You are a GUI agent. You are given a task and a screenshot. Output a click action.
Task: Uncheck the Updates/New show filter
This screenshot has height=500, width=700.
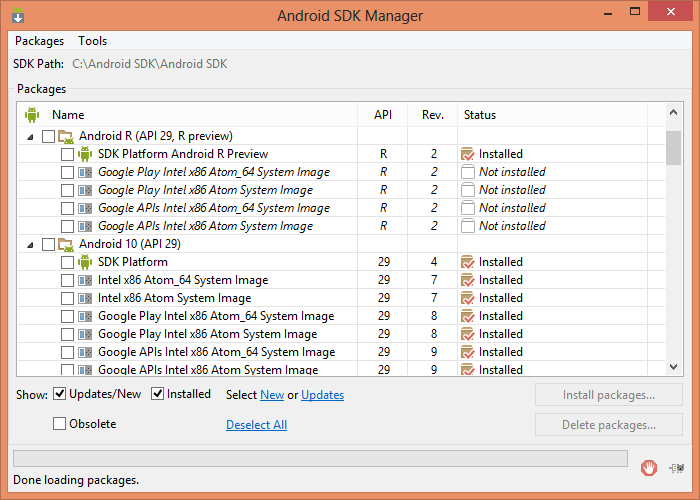click(x=59, y=394)
